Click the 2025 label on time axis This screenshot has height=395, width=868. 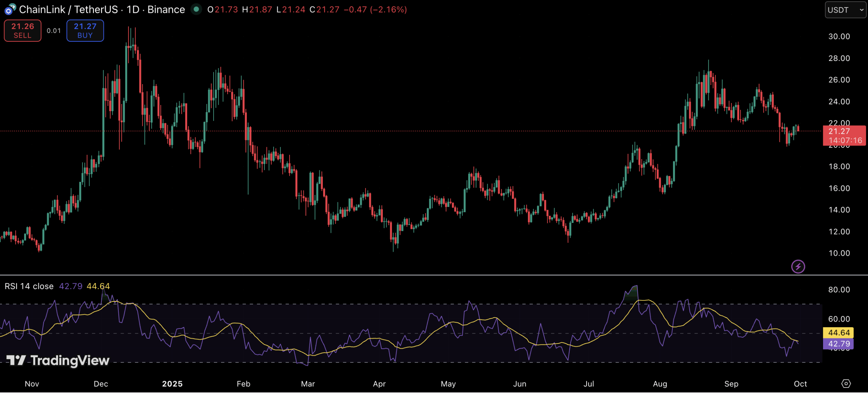pyautogui.click(x=172, y=384)
